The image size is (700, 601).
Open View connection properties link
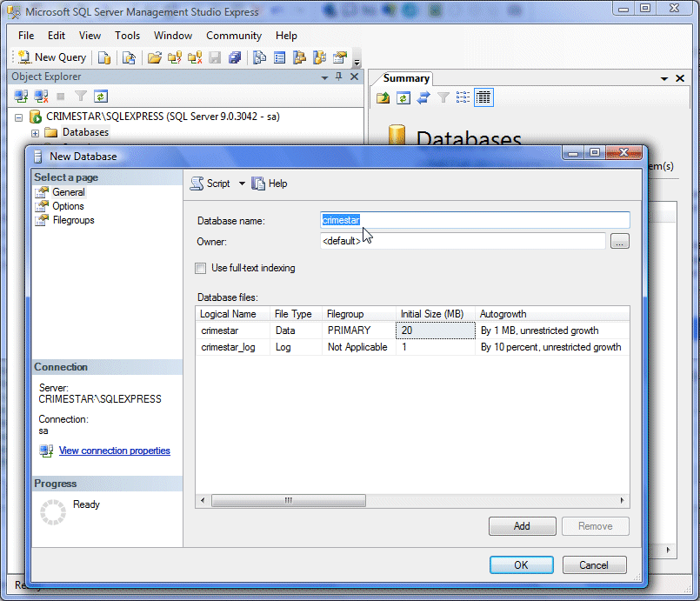coord(114,451)
